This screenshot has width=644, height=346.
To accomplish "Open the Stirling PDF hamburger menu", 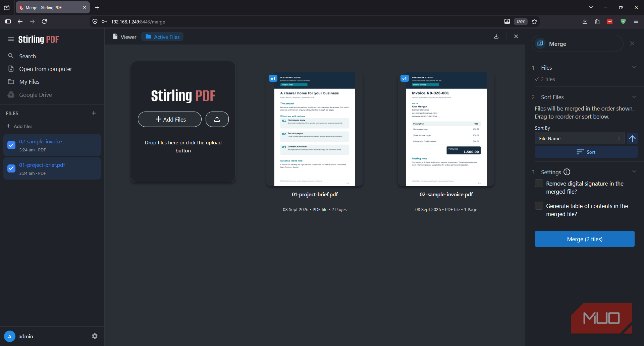I will (11, 39).
